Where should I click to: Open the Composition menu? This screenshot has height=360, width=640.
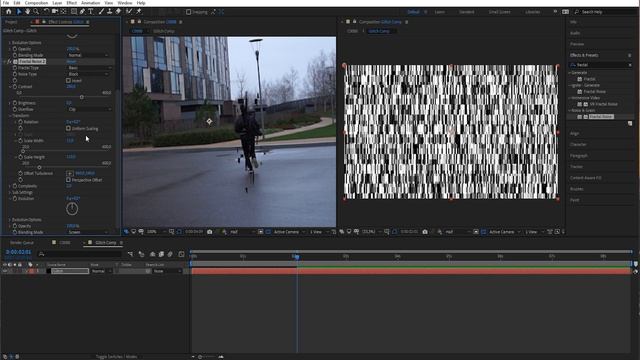tap(36, 3)
